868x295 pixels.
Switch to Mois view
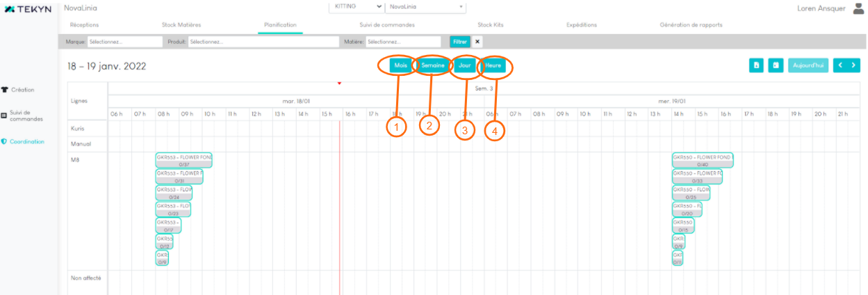[x=400, y=65]
